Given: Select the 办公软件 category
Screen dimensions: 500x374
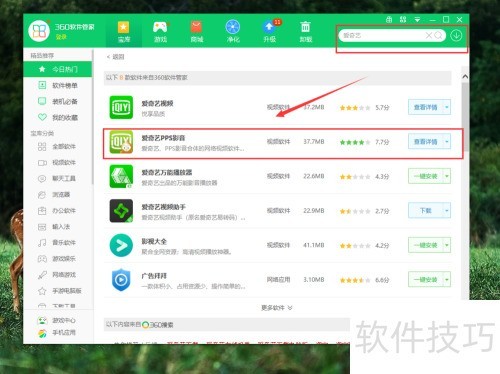Looking at the screenshot, I should point(58,211).
